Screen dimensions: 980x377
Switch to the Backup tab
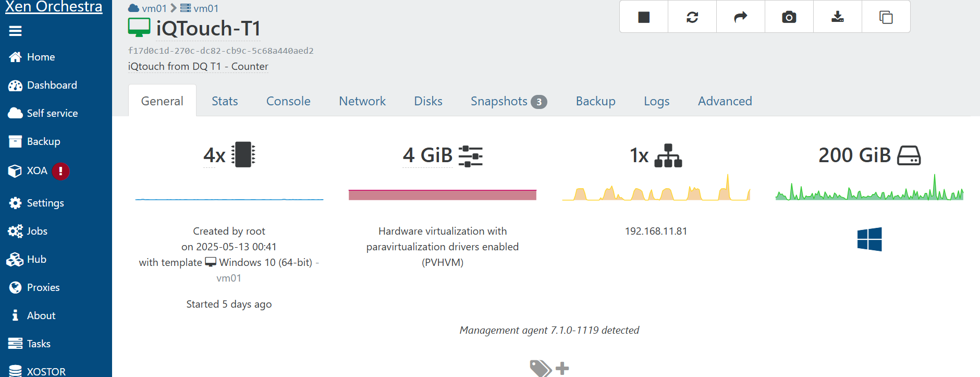pos(595,101)
